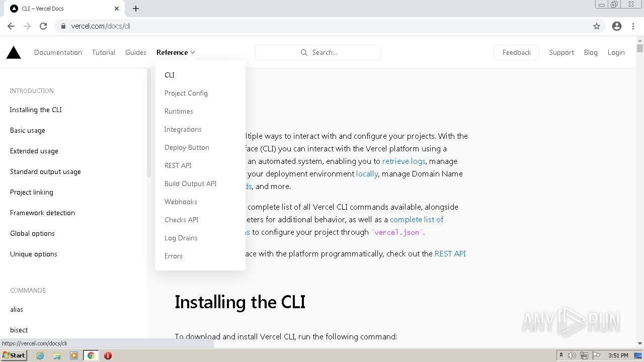This screenshot has height=362, width=644.
Task: Show hidden tray icons arrow
Action: (561, 355)
